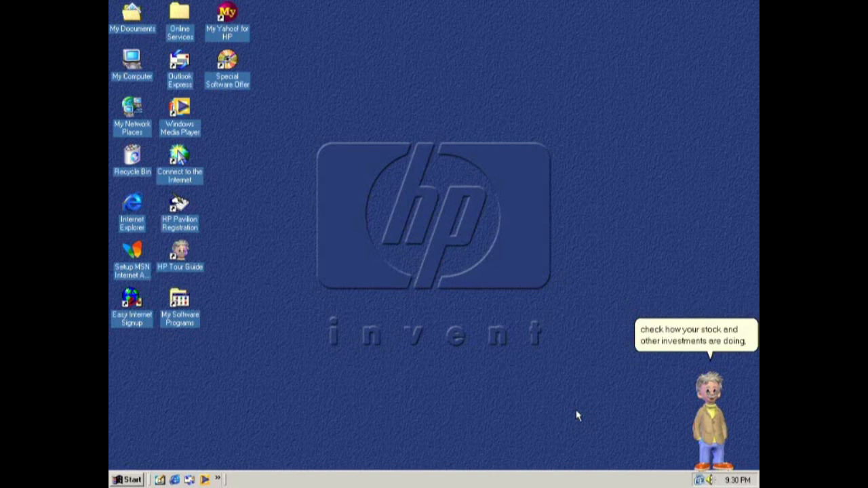Select the My Computer icon

[x=132, y=65]
